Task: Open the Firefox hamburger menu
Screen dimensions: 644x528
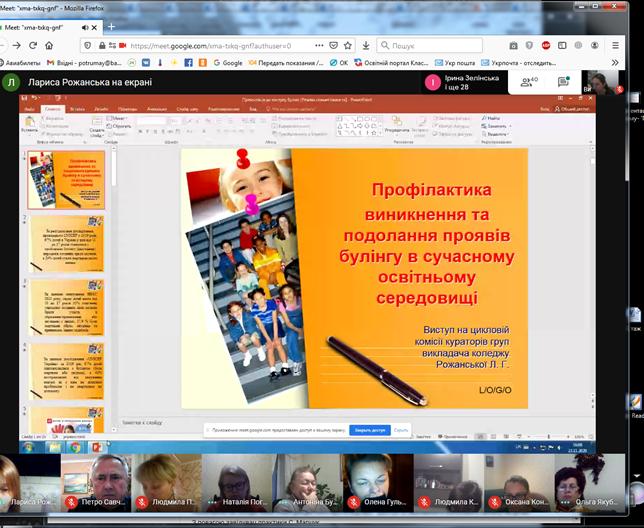Action: coord(615,46)
